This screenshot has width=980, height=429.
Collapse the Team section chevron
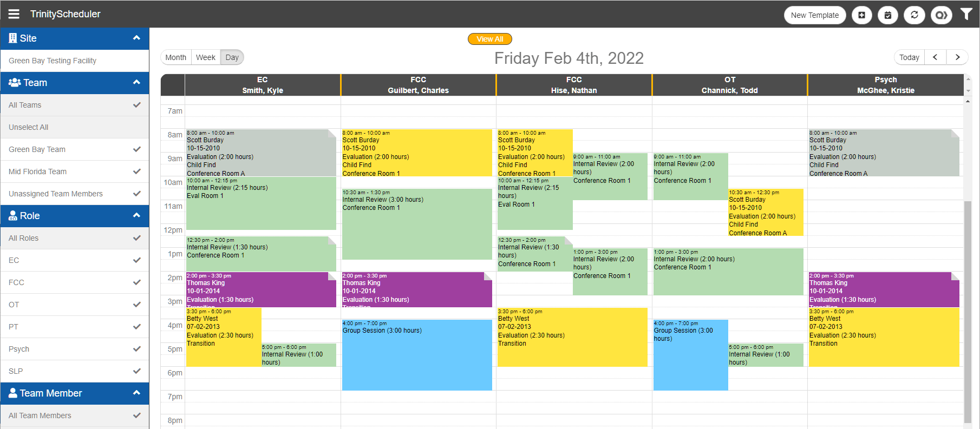[x=136, y=82]
